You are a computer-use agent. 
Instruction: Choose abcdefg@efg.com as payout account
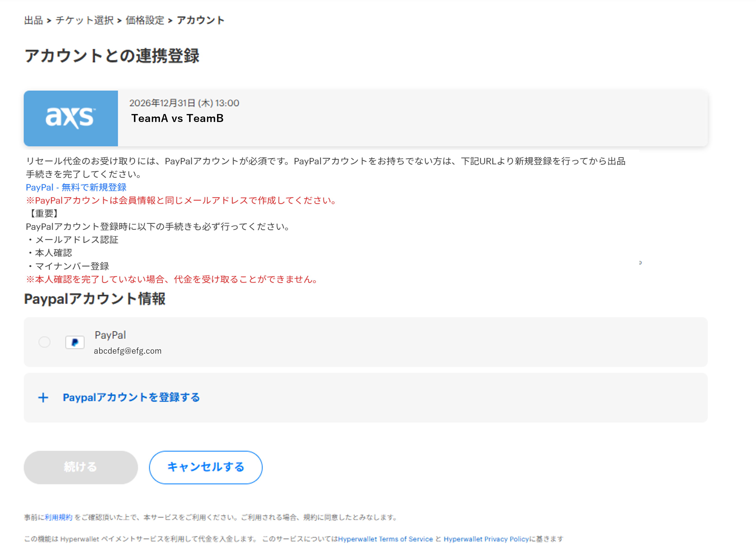click(x=128, y=351)
